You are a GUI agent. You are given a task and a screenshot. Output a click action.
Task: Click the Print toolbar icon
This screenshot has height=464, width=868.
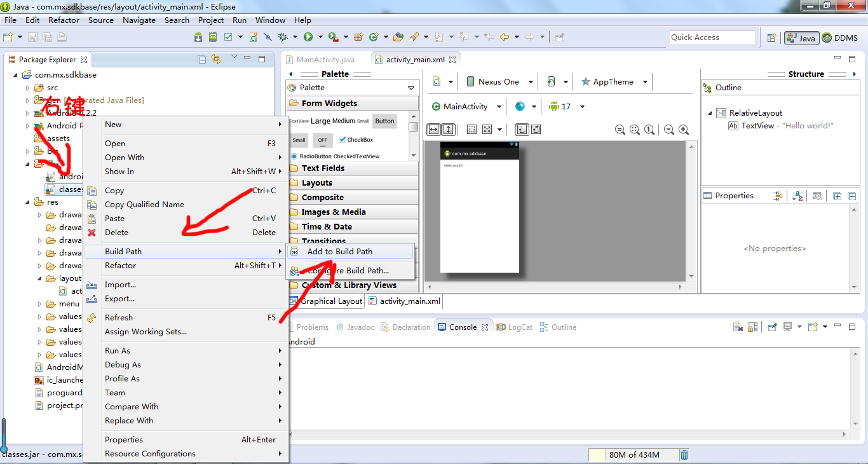(62, 37)
